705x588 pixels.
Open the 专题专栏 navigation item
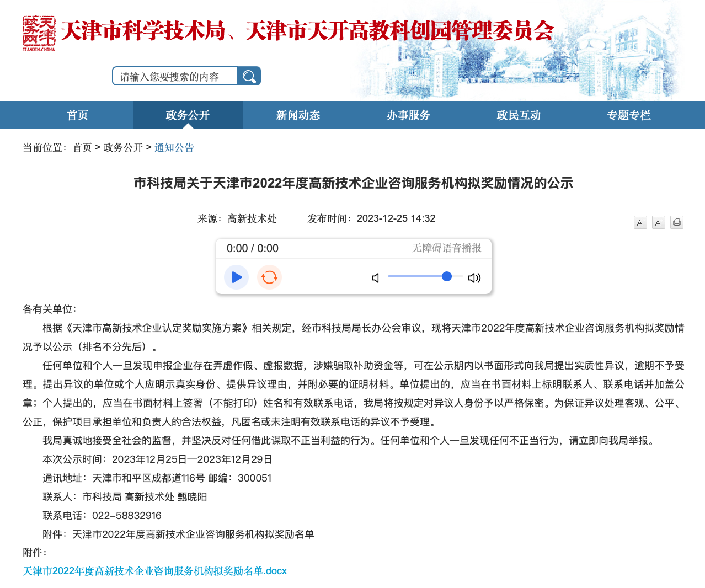pyautogui.click(x=629, y=115)
